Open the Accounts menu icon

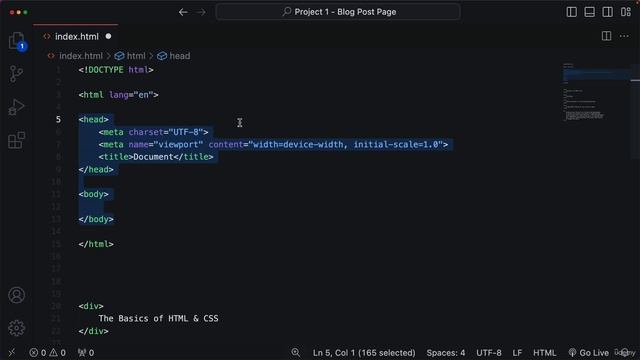(x=16, y=295)
